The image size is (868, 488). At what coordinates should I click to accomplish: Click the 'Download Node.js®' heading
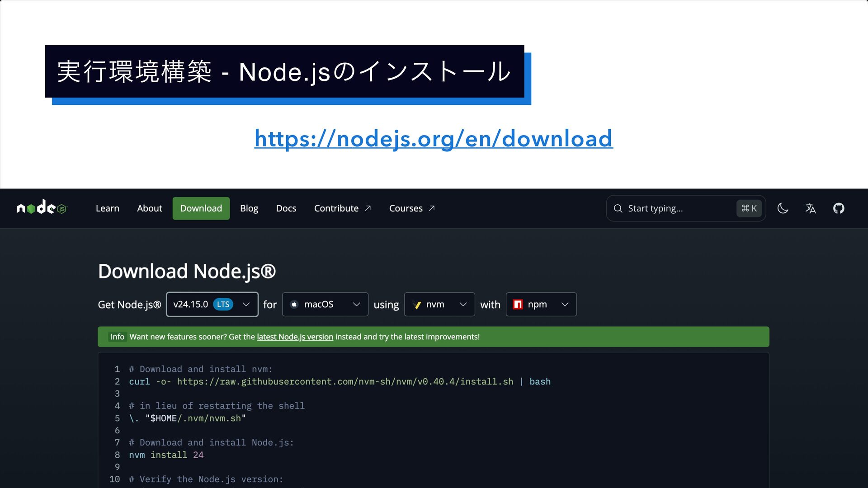pyautogui.click(x=187, y=272)
